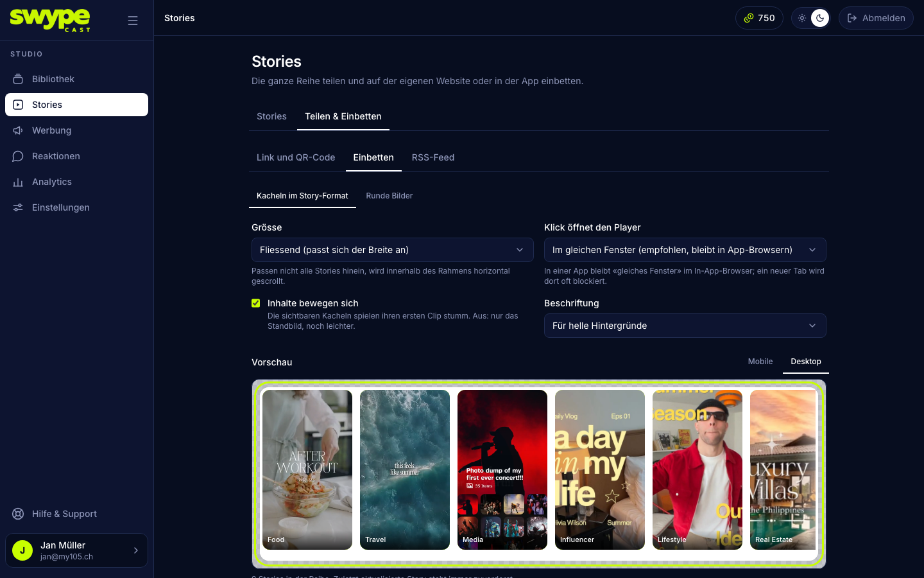Open the Beschriftung dropdown
This screenshot has height=578, width=924.
click(x=685, y=326)
